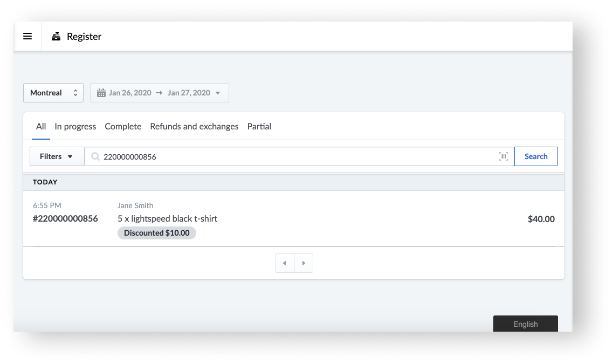
Task: Click the calendar icon in date range
Action: (x=101, y=93)
